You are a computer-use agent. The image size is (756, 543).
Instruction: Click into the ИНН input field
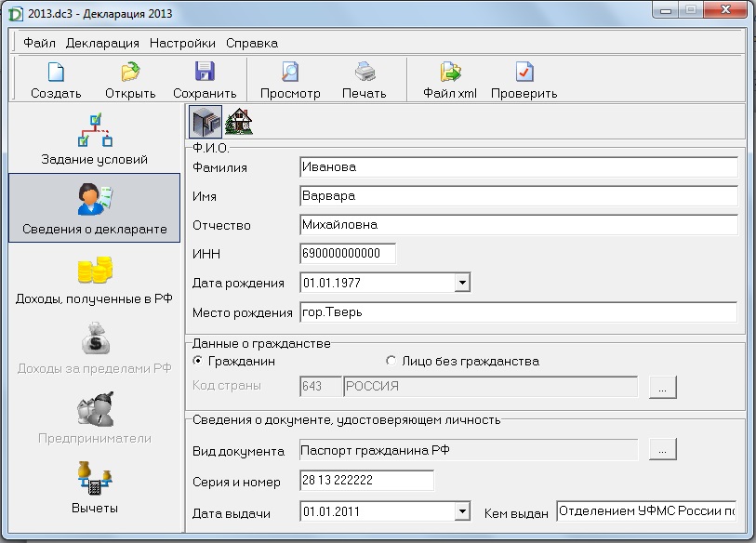348,253
